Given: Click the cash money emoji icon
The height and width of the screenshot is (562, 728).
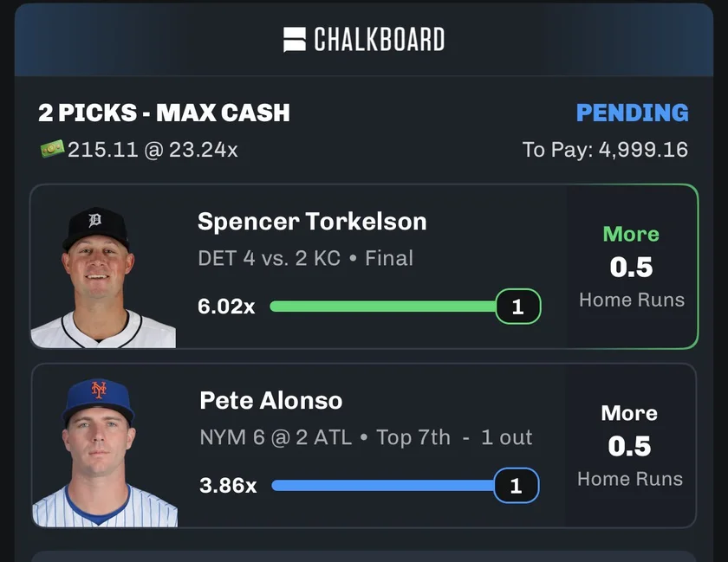Looking at the screenshot, I should pos(52,150).
